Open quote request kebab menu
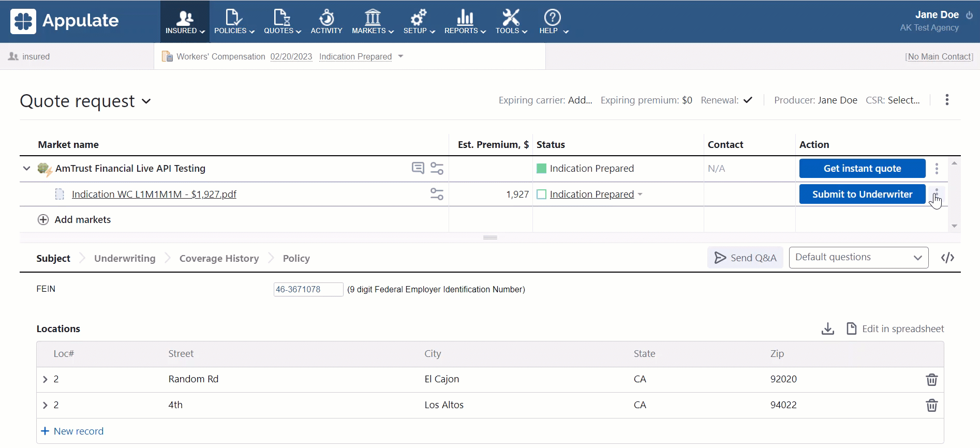 click(947, 100)
